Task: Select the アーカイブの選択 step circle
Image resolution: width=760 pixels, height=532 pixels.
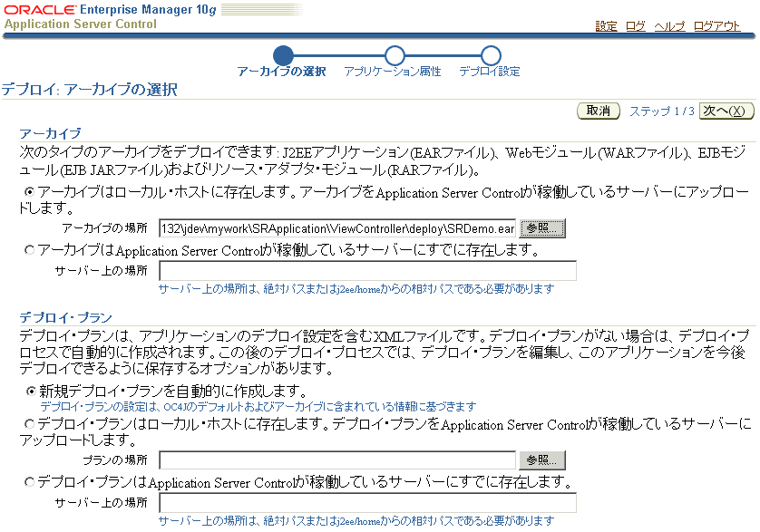Action: [x=283, y=55]
